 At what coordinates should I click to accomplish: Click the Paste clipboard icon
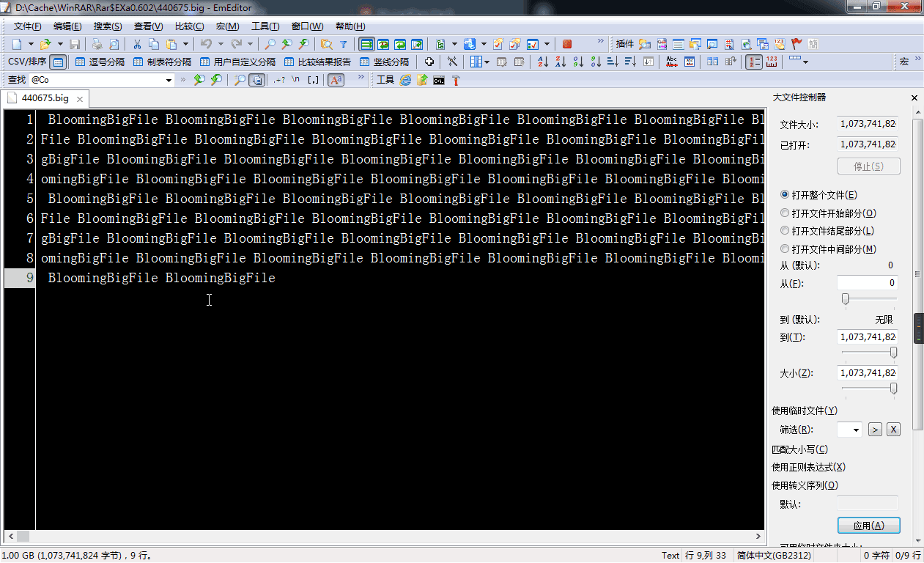[x=171, y=44]
